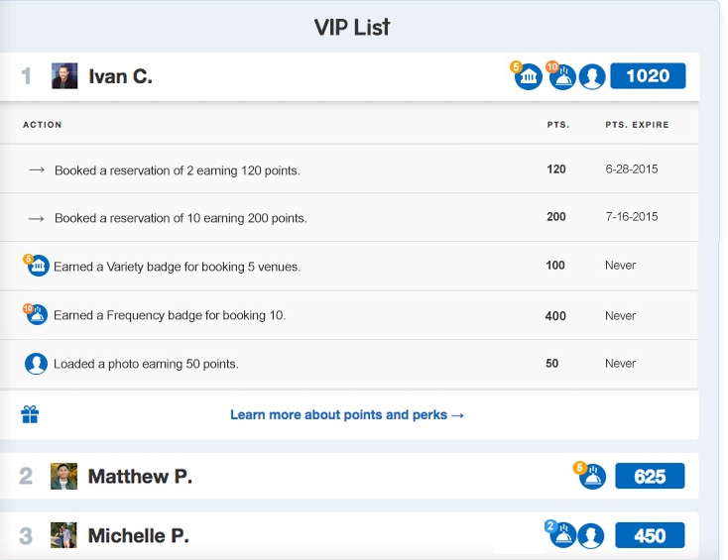This screenshot has width=728, height=560.
Task: Click Ivan C.'s Frequency badge in header
Action: pyautogui.click(x=561, y=77)
